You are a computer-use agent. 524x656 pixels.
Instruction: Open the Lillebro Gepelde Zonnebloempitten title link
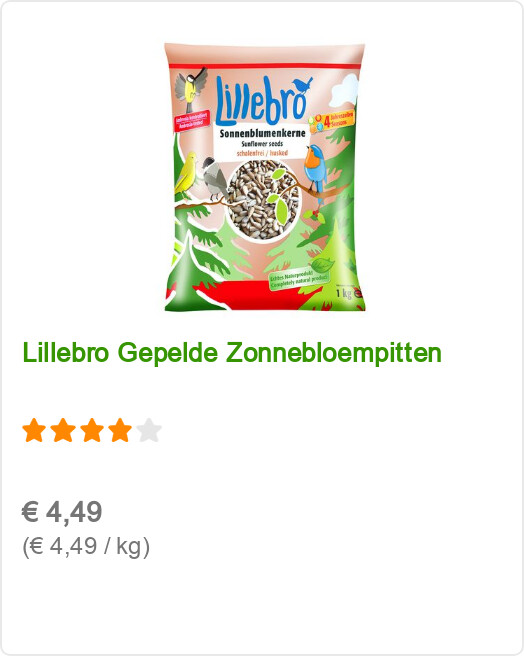click(232, 353)
